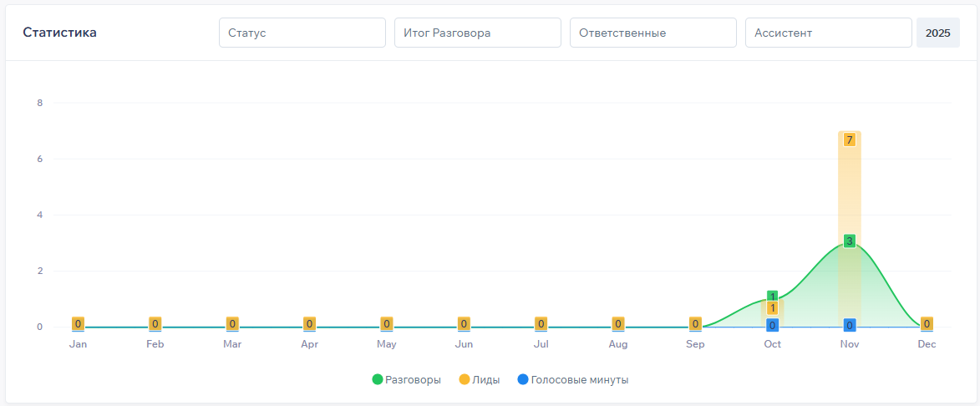980x406 pixels.
Task: Click the Nov label on x-axis
Action: tap(849, 344)
